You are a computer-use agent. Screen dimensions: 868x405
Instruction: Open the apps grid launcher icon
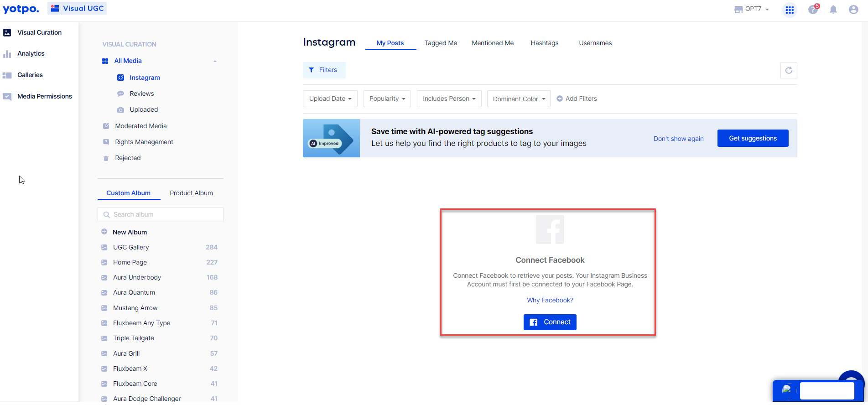pyautogui.click(x=790, y=10)
